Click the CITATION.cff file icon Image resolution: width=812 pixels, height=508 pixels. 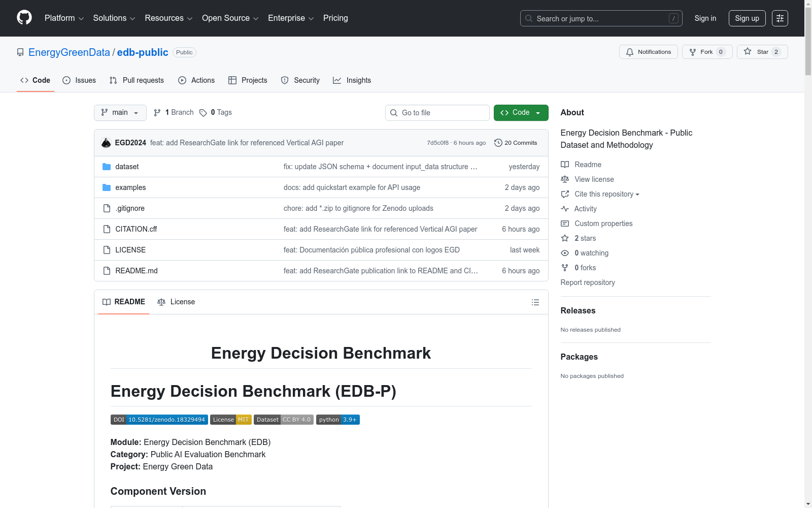[x=107, y=229]
